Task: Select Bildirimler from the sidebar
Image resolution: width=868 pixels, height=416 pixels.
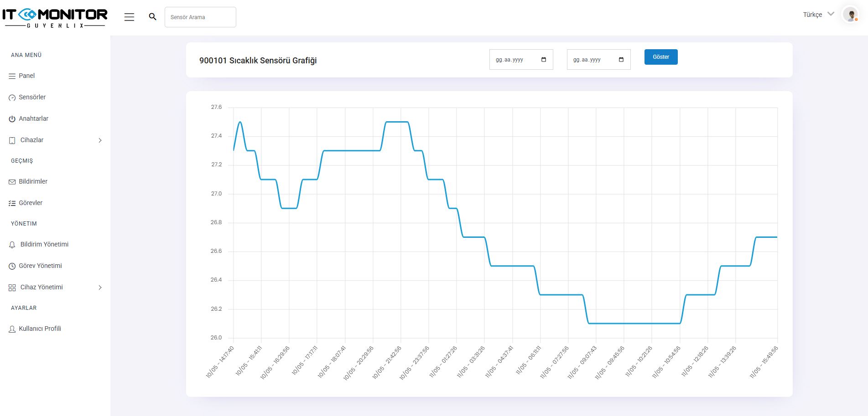Action: 33,181
